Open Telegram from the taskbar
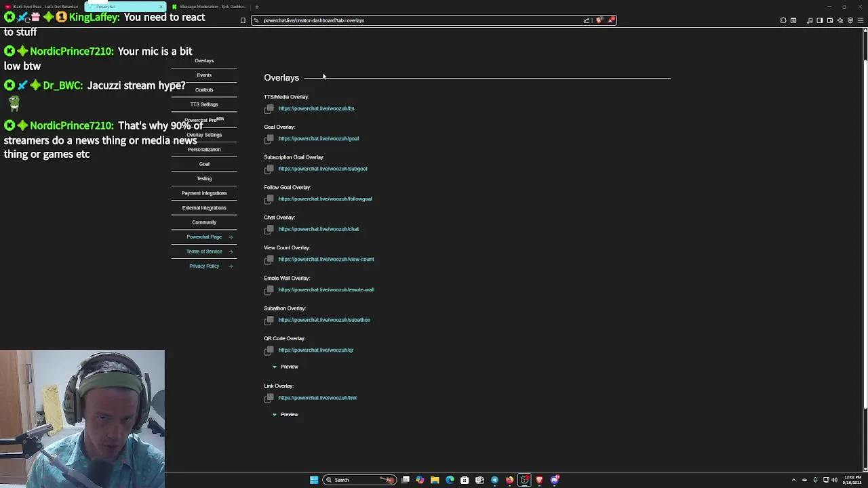The image size is (868, 488). [x=494, y=480]
